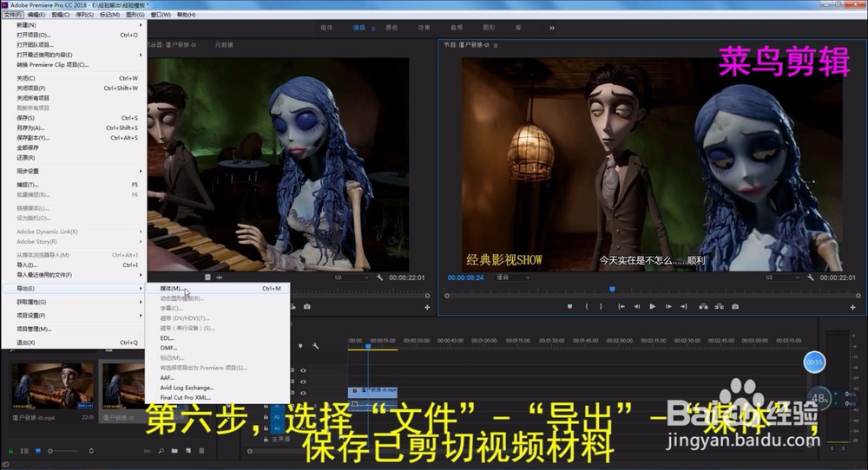Screen dimensions: 868x470
Task: Toggle right solo S button under audio meter
Action: click(x=845, y=449)
